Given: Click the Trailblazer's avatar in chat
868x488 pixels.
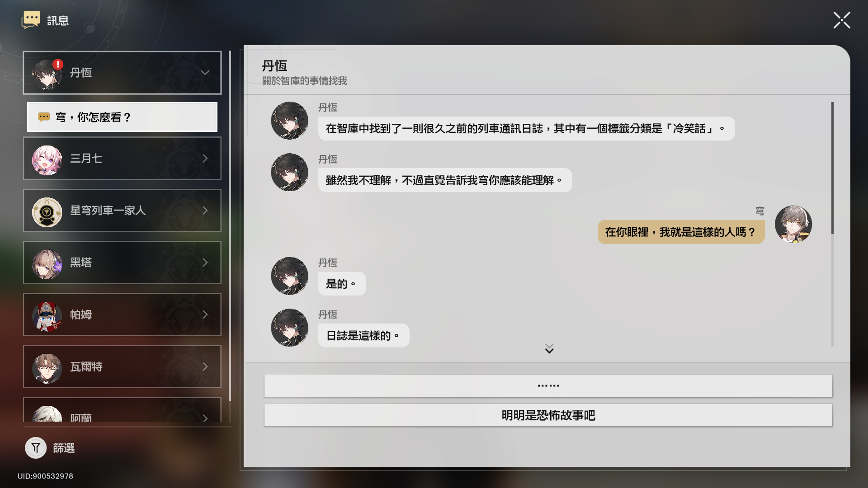Looking at the screenshot, I should pyautogui.click(x=793, y=224).
